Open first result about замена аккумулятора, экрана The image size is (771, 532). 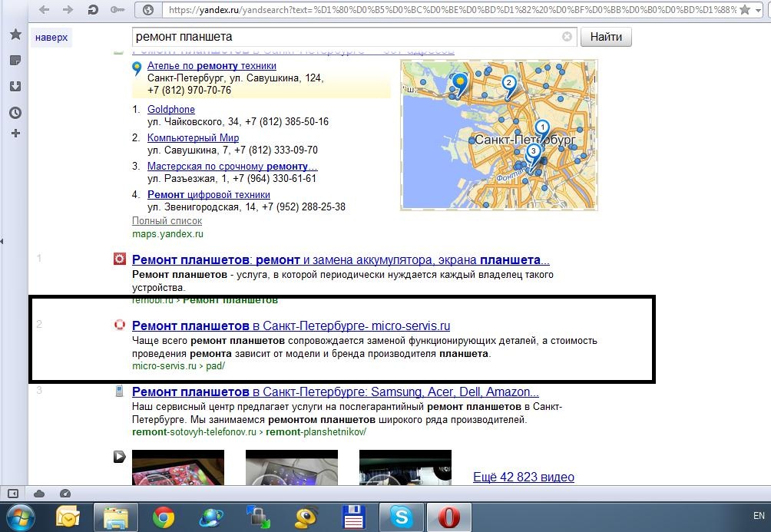(x=341, y=260)
